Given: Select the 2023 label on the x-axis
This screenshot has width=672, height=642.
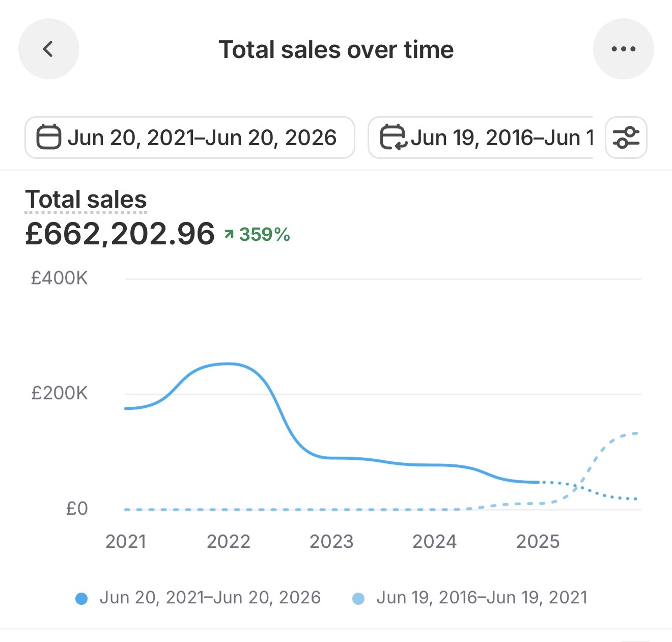Looking at the screenshot, I should [331, 542].
